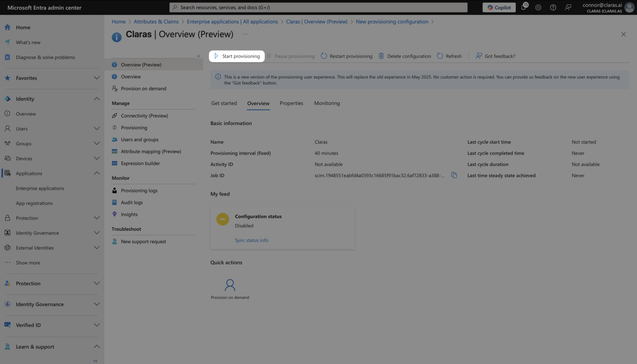The height and width of the screenshot is (364, 637).
Task: Collapse the resource menu with double chevron
Action: [198, 56]
